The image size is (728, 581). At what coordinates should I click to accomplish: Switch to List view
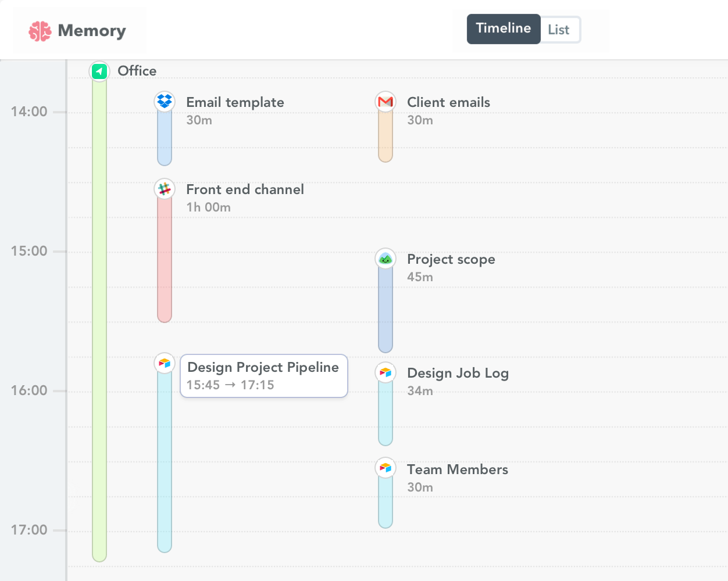(559, 28)
